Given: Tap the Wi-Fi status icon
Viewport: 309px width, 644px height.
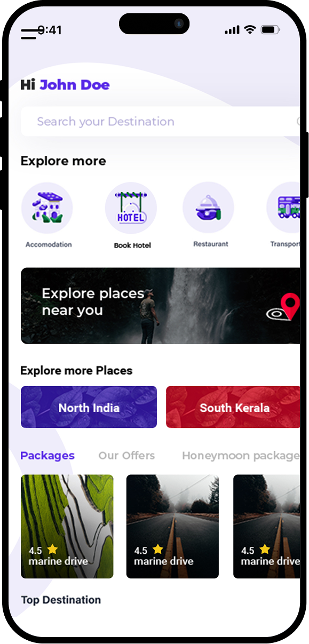Looking at the screenshot, I should (x=250, y=30).
